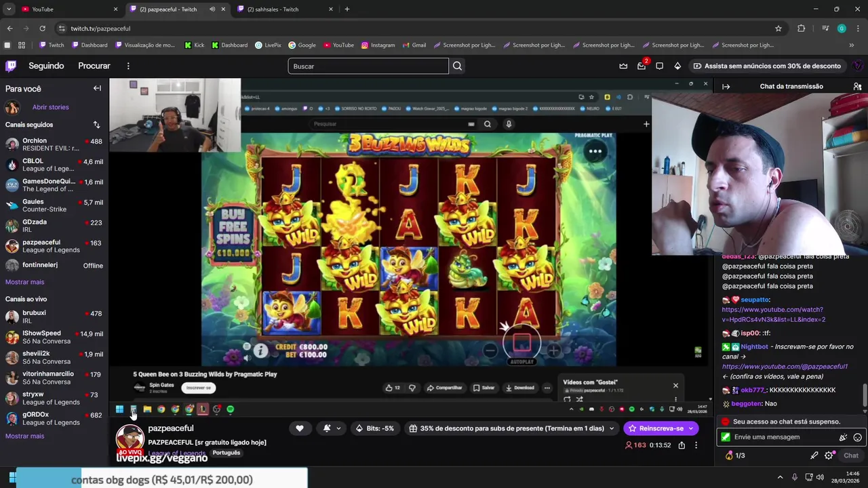Open the Twitch home logo
This screenshot has width=868, height=488.
[11, 66]
